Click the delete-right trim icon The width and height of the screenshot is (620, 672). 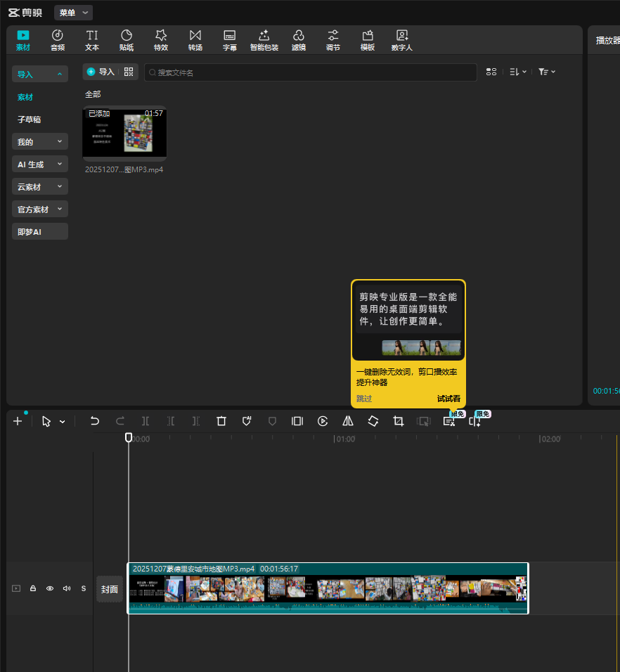pos(196,421)
